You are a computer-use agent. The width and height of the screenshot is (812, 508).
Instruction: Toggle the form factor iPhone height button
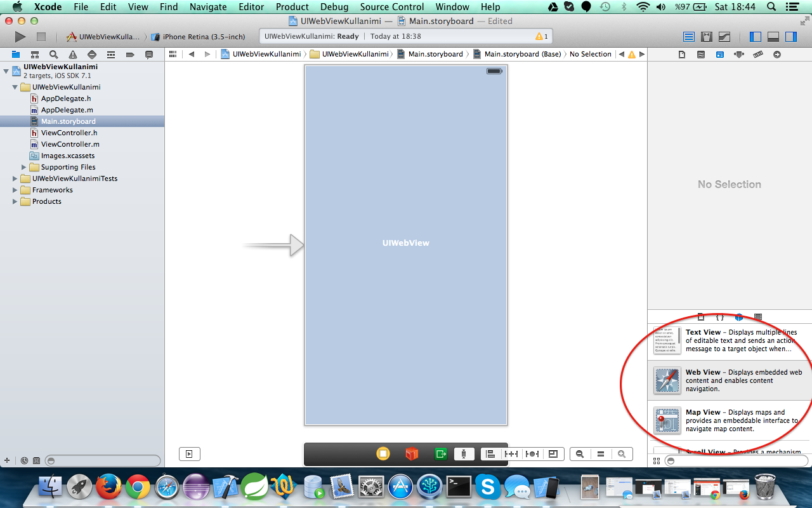464,453
